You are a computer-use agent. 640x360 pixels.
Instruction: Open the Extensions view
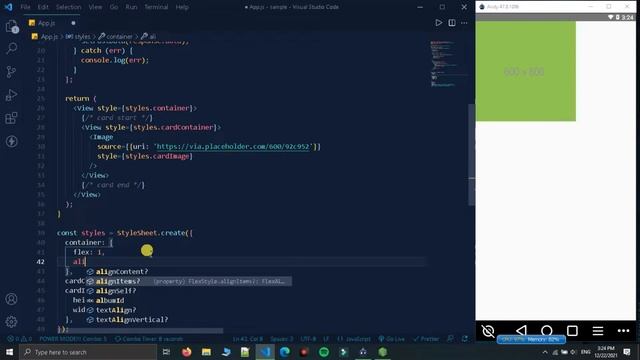click(x=11, y=118)
